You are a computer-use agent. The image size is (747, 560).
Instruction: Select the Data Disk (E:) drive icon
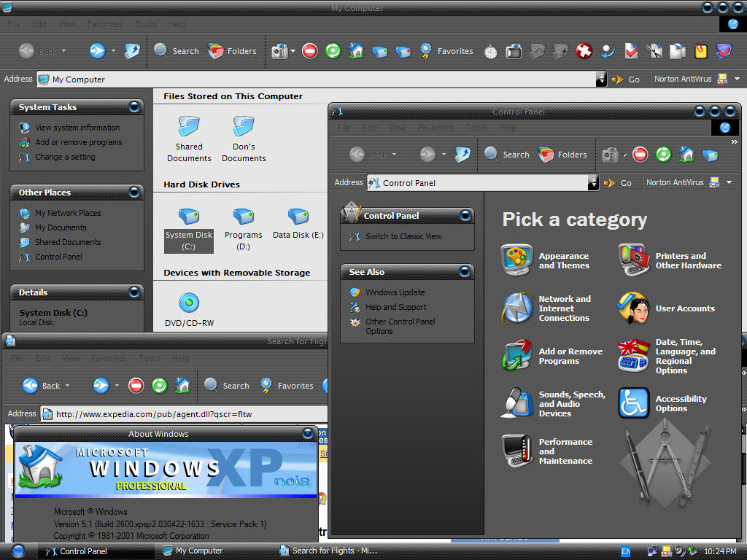[x=298, y=217]
